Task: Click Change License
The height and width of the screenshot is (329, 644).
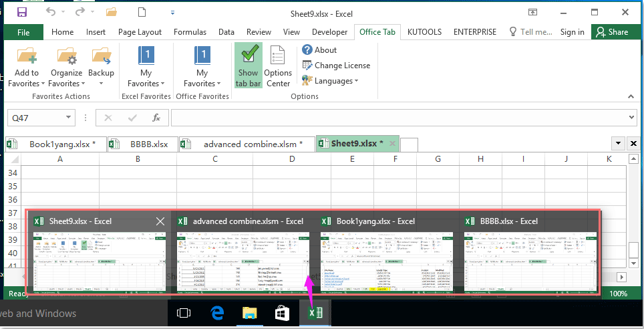Action: 336,66
